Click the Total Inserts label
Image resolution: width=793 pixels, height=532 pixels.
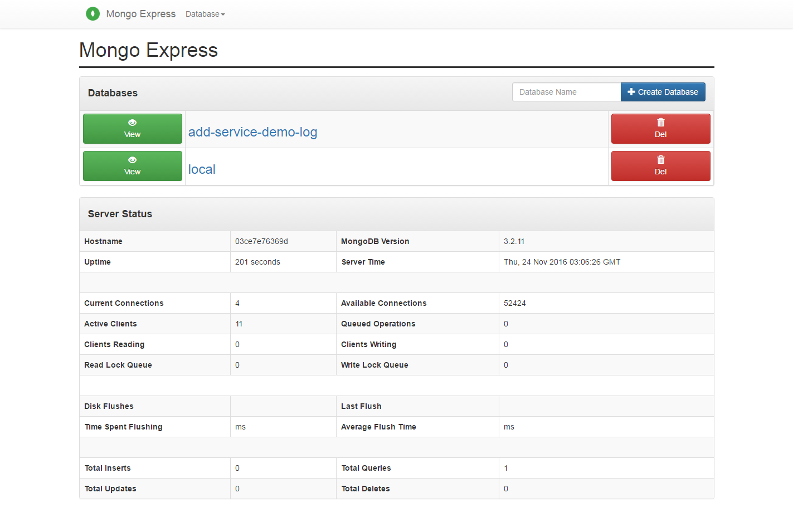point(108,468)
